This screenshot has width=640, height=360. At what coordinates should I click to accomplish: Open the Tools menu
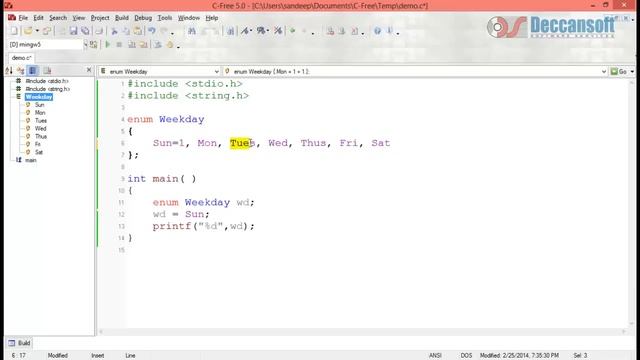point(164,18)
